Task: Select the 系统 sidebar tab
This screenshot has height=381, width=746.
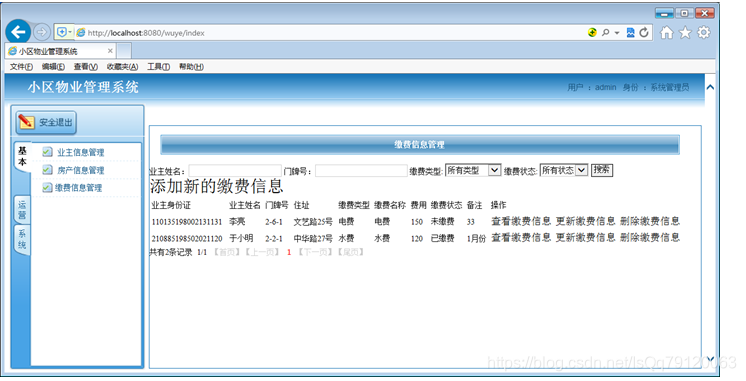Action: tap(22, 239)
